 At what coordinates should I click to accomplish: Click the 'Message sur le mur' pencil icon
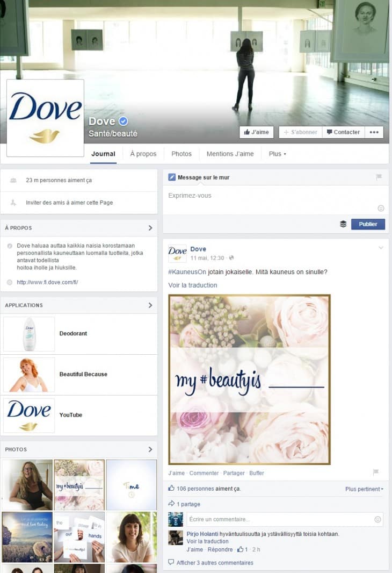(172, 177)
